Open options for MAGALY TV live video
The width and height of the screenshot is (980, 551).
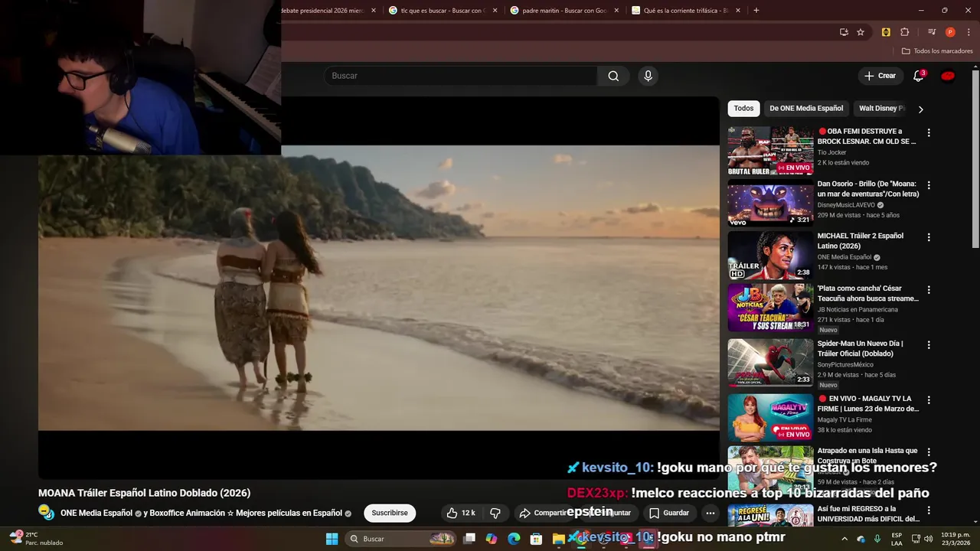(x=929, y=400)
